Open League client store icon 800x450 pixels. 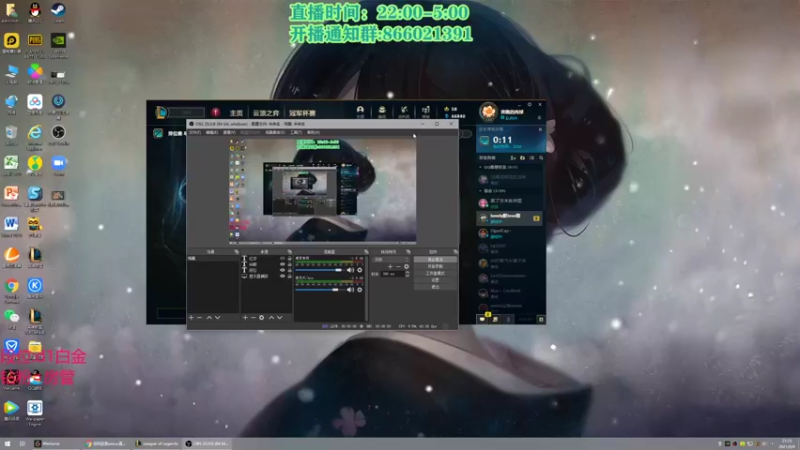point(426,111)
